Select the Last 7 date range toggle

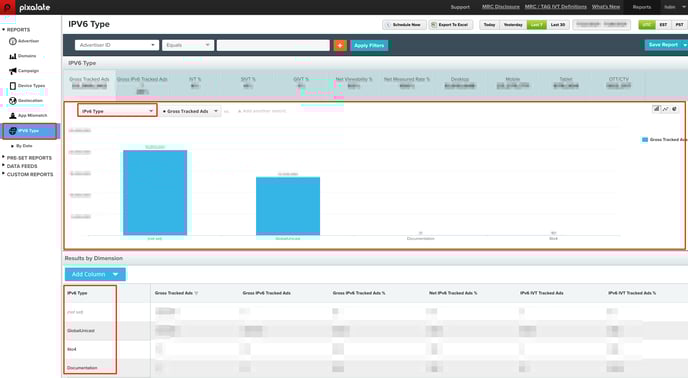point(537,25)
